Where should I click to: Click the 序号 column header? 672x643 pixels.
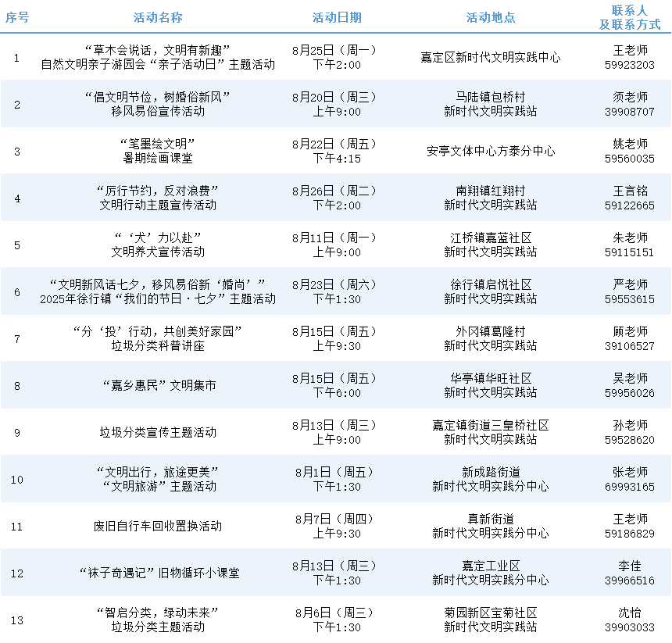coord(17,17)
